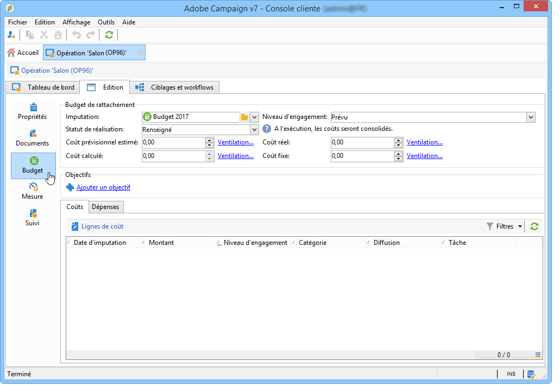Decrease Coût fixe with down arrow
This screenshot has width=560, height=392.
coord(399,159)
